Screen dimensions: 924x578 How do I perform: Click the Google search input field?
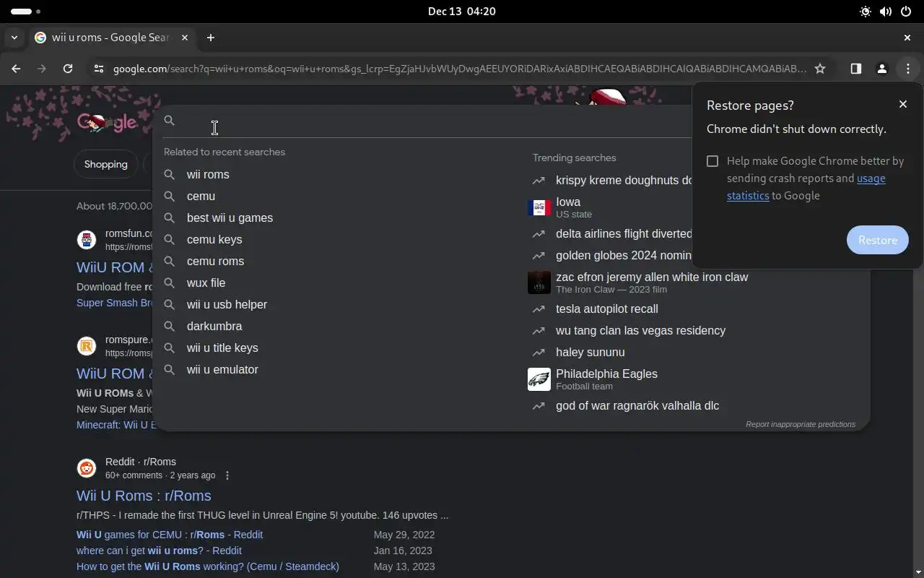click(x=433, y=121)
